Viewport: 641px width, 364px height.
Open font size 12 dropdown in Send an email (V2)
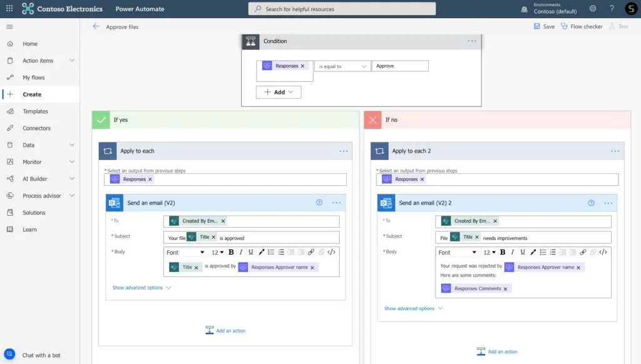(x=217, y=253)
